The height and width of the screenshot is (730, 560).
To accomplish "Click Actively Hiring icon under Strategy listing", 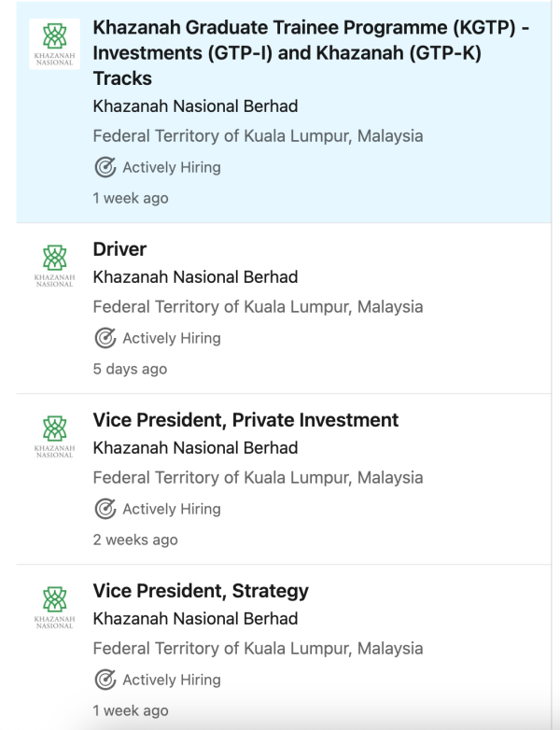I will click(x=105, y=681).
